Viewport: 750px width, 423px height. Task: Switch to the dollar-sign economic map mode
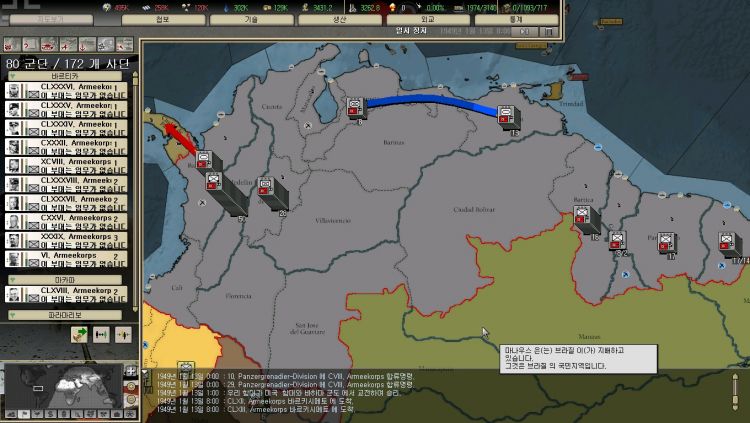click(50, 414)
